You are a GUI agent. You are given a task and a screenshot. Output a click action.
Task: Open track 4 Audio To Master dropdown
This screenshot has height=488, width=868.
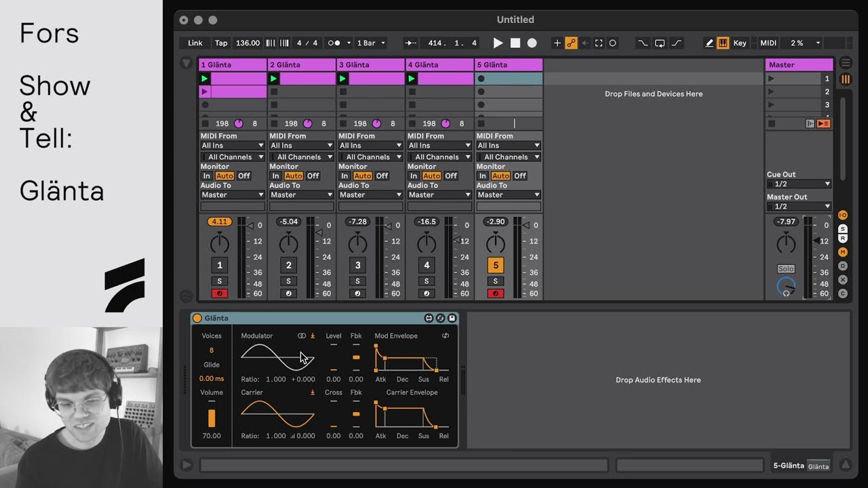pos(439,195)
